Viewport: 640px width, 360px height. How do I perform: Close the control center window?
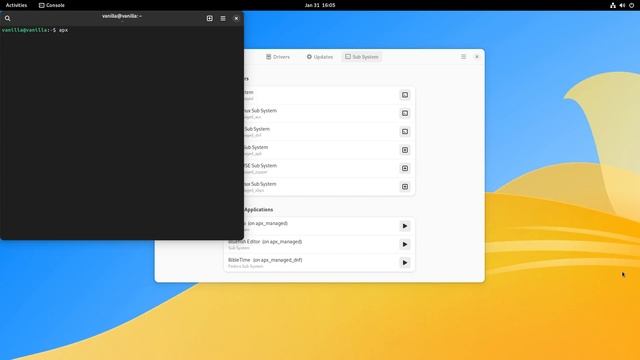click(x=477, y=57)
